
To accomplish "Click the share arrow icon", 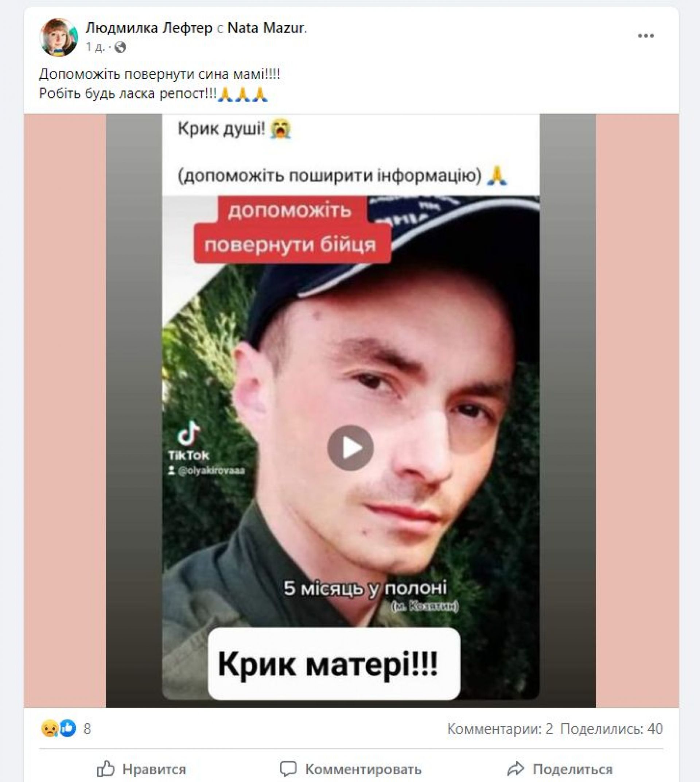I will 516,769.
